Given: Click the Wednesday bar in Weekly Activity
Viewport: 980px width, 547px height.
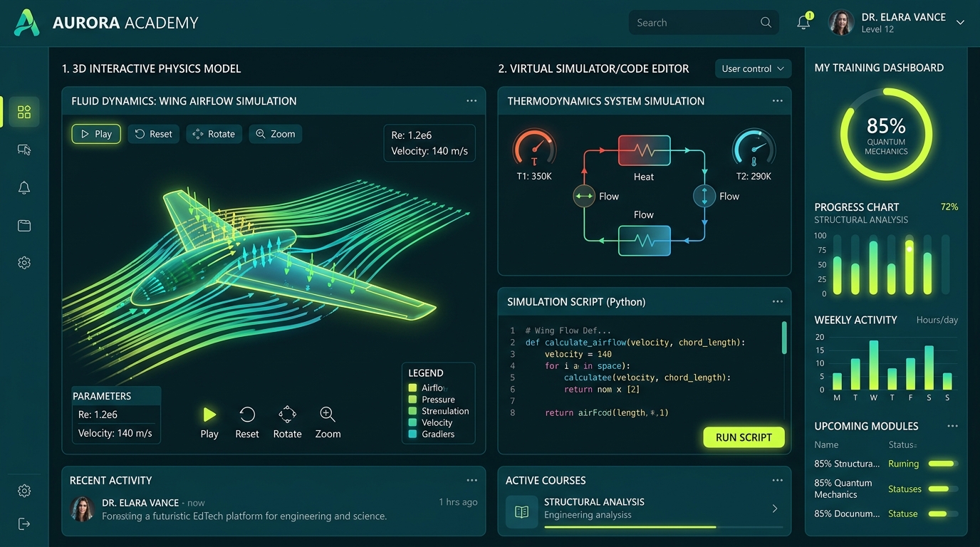Looking at the screenshot, I should tap(874, 365).
